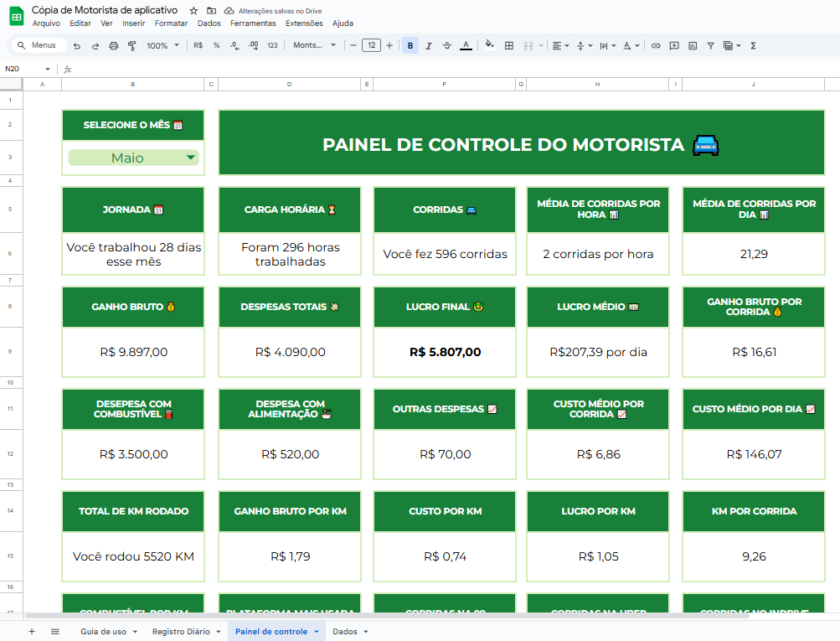Insert a comment using the toolbar

tap(675, 45)
